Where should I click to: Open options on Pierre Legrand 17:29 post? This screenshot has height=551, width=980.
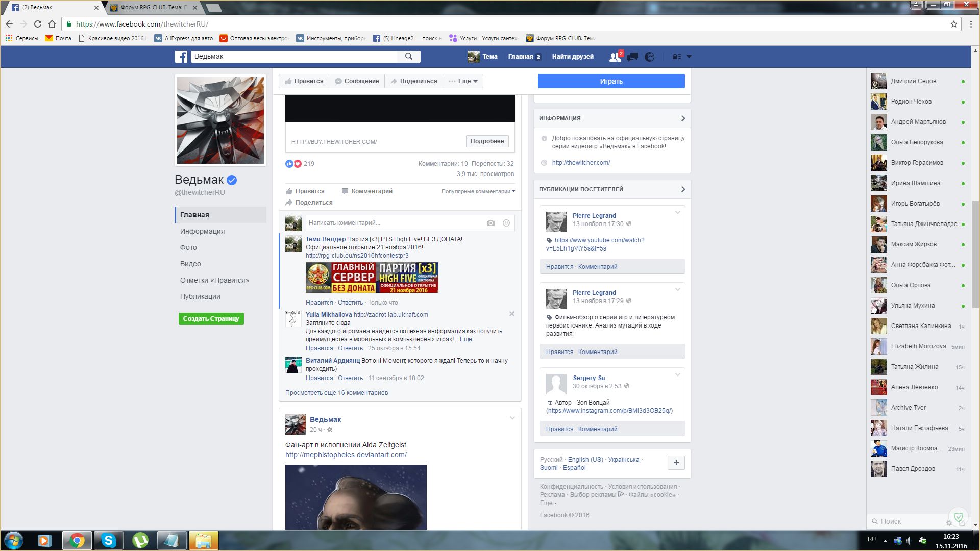coord(678,290)
